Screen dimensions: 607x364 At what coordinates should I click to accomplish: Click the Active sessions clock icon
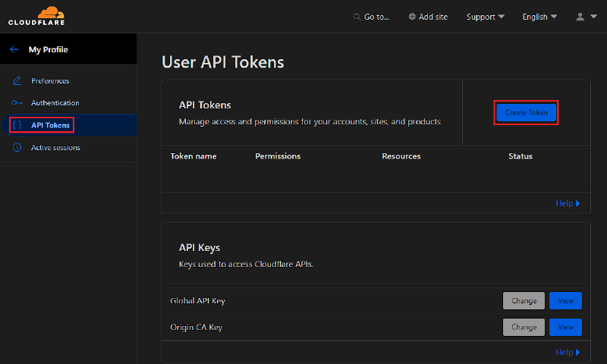(17, 148)
